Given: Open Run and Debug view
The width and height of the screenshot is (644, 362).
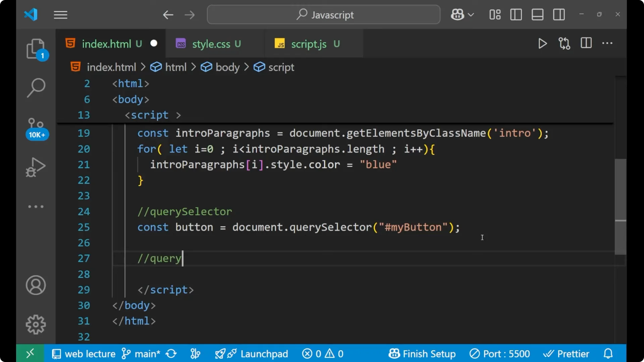Looking at the screenshot, I should click(x=35, y=167).
